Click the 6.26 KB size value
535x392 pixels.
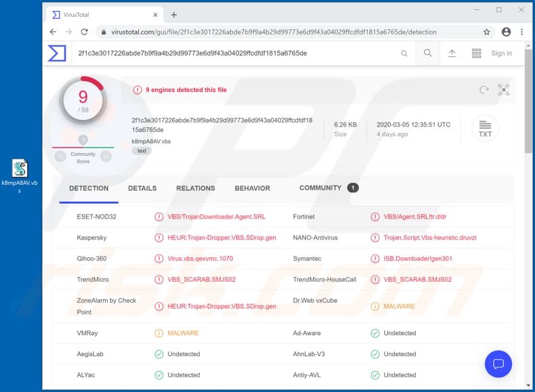pos(345,125)
